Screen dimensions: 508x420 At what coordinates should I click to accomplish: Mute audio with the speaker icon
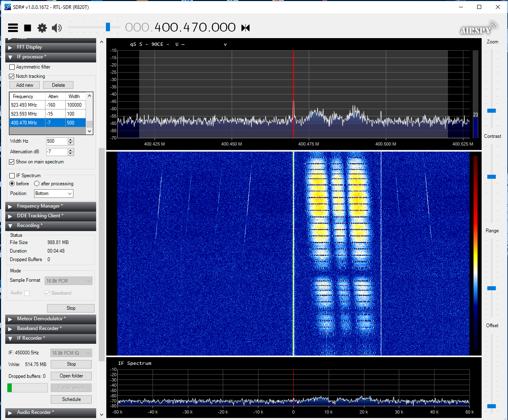(x=57, y=28)
